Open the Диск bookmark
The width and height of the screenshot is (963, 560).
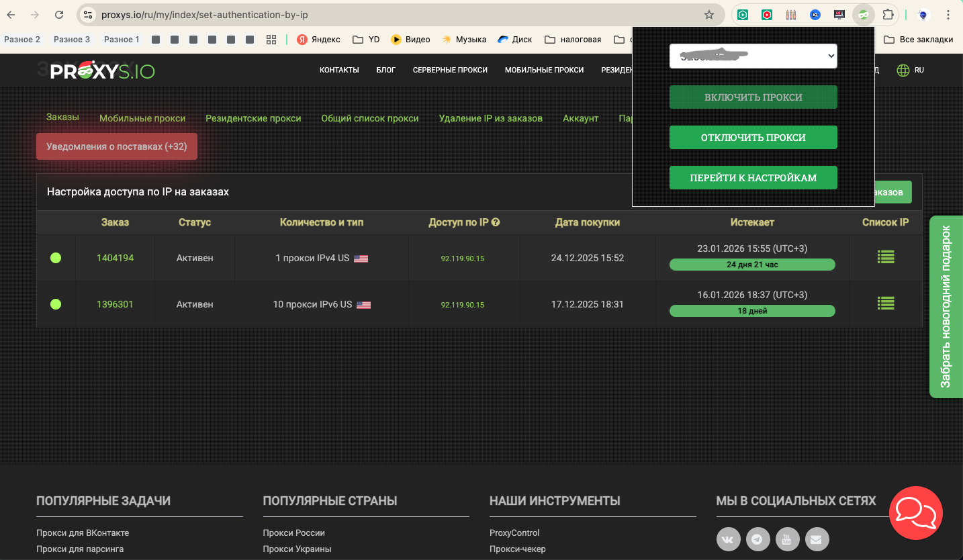[x=514, y=40]
